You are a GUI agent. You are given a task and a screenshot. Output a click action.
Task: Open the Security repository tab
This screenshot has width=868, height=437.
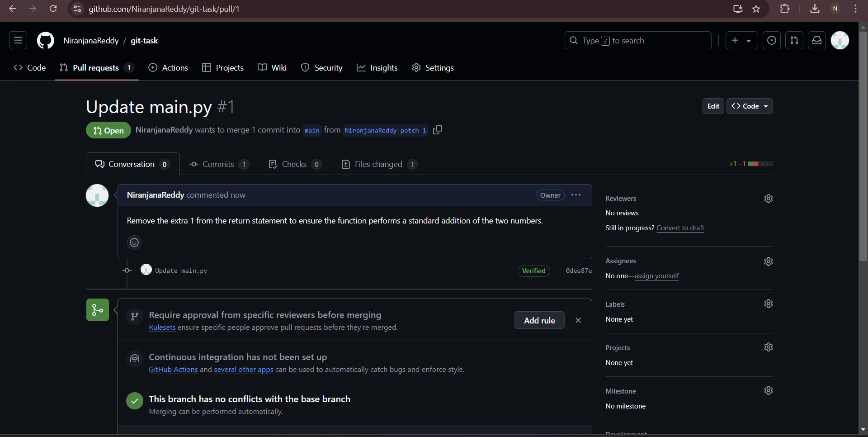[322, 67]
